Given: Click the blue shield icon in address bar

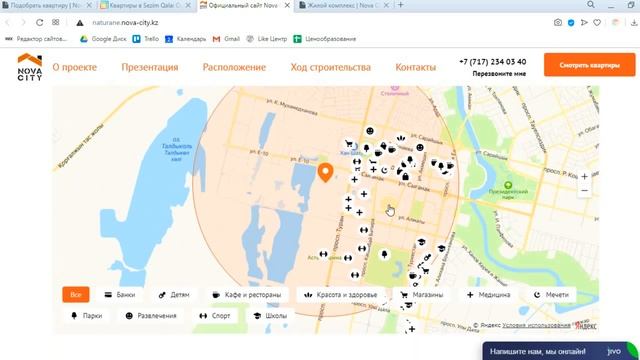Looking at the screenshot, I should coord(571,23).
